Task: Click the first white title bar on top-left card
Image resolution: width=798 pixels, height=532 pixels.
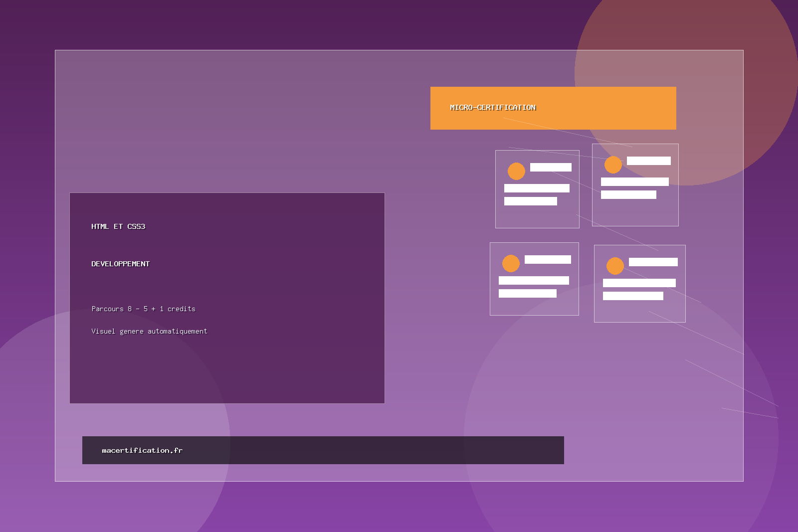Action: (551, 167)
